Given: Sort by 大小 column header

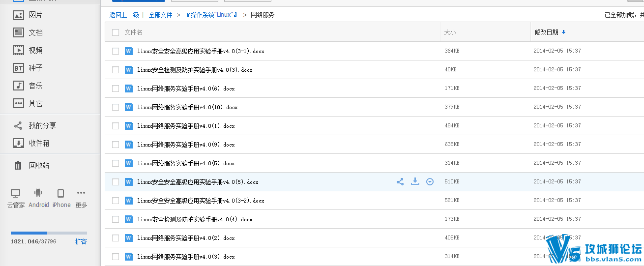Looking at the screenshot, I should coord(450,32).
